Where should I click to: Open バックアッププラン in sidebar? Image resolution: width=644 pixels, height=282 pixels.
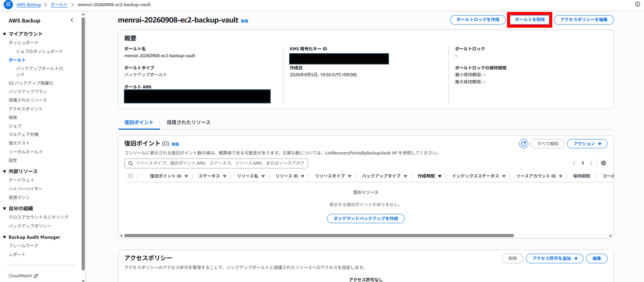[x=28, y=91]
